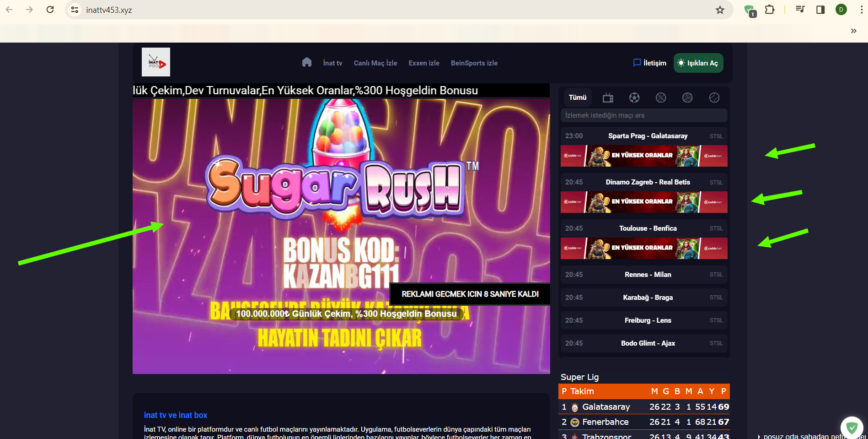
Task: Open the Chrome three-dot menu
Action: pyautogui.click(x=861, y=10)
